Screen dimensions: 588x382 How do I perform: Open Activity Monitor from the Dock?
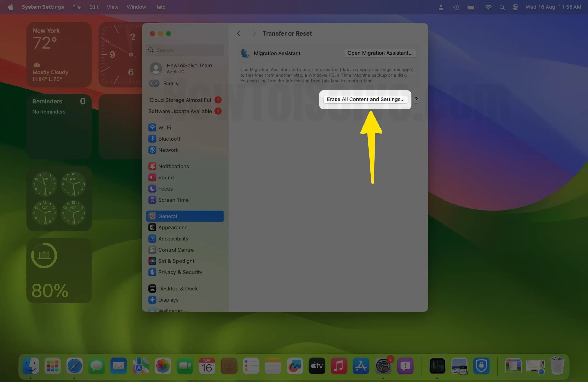click(x=437, y=366)
